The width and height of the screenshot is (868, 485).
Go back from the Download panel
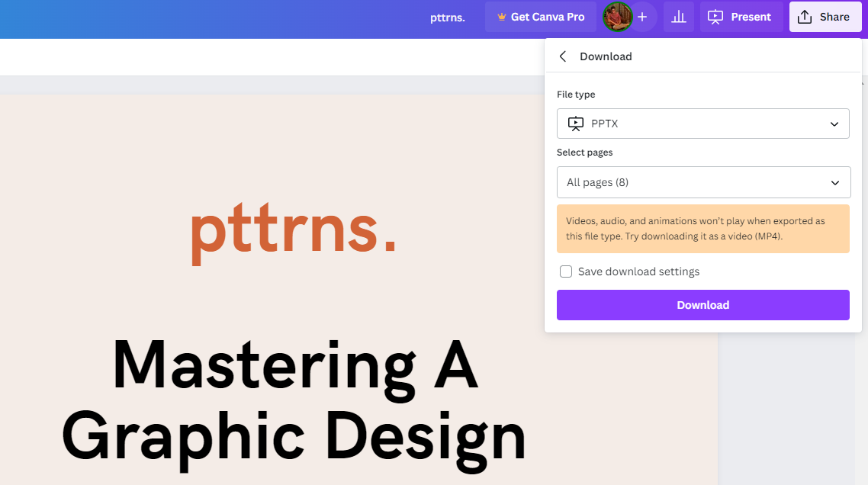pyautogui.click(x=562, y=56)
